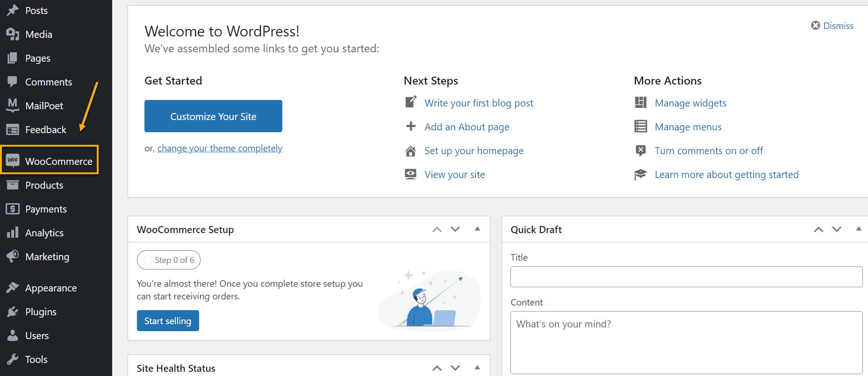Move Quick Draft panel down

click(x=837, y=229)
